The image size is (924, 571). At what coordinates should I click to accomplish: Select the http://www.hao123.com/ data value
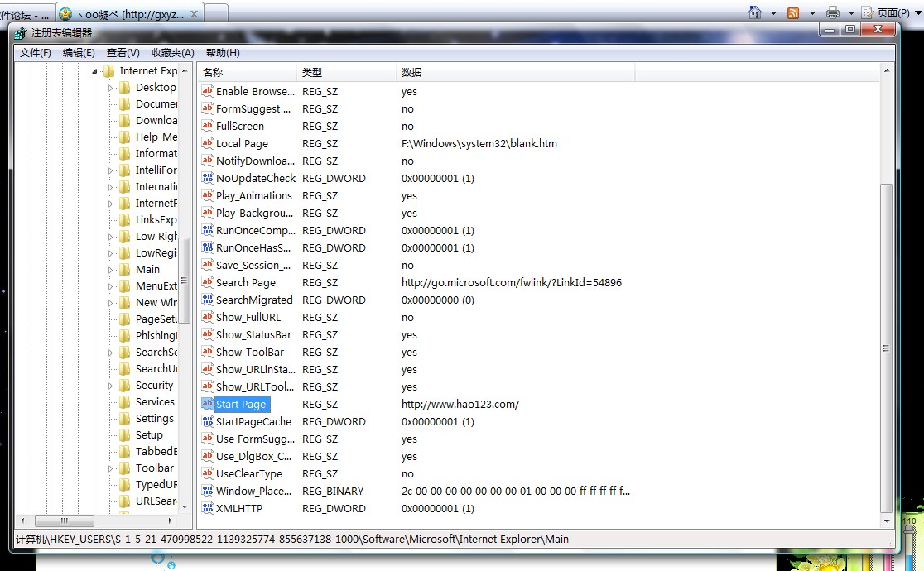460,404
